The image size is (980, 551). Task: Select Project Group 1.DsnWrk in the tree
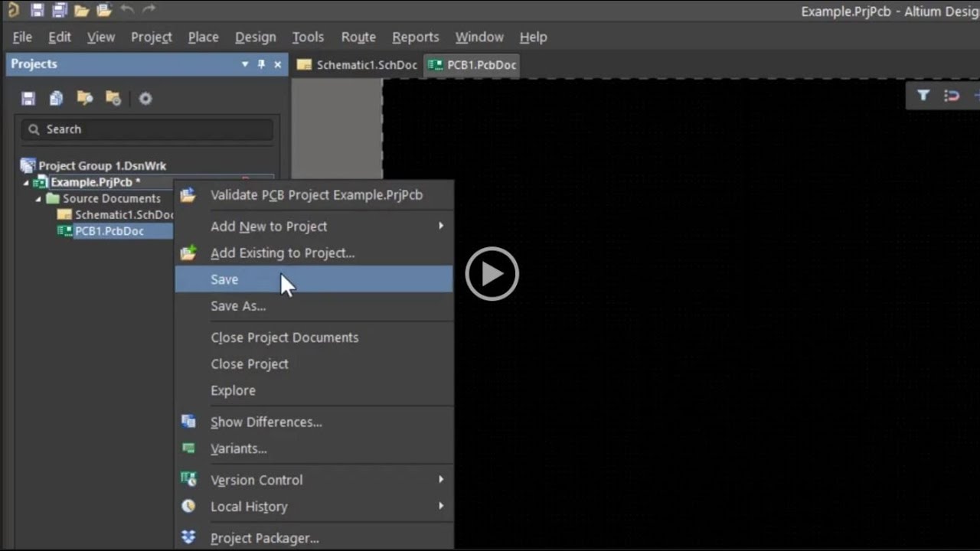pos(102,165)
